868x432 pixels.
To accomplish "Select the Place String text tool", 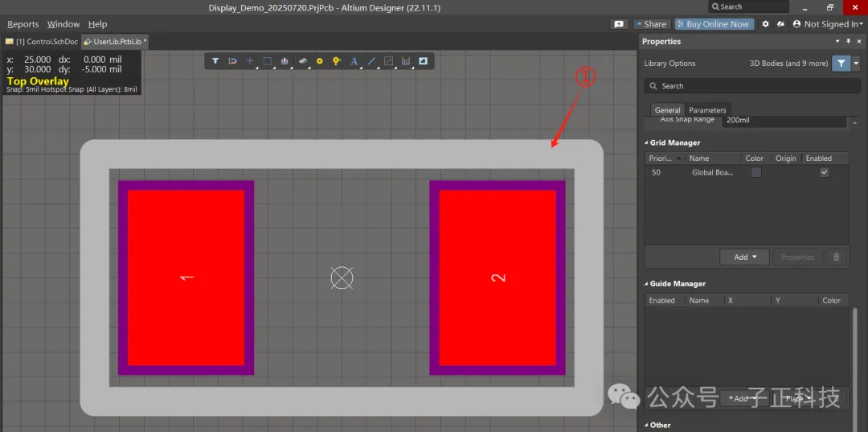I will [354, 61].
